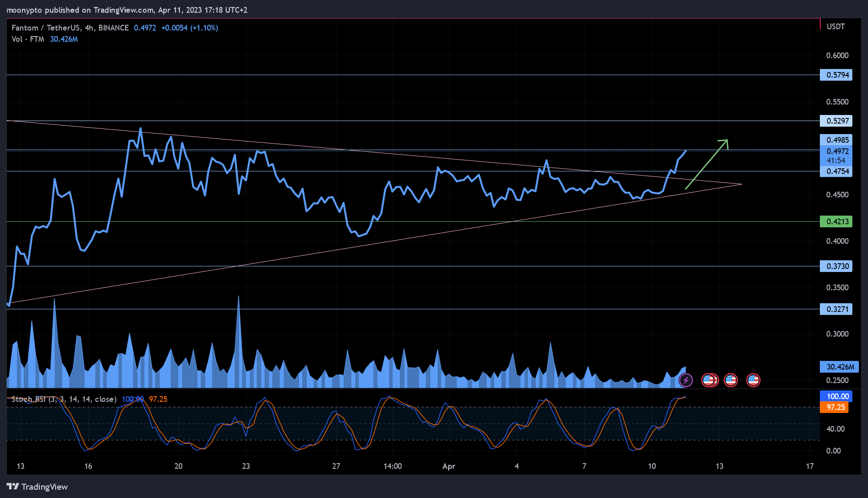
Task: Click the 20 date label on time axis
Action: tap(178, 466)
